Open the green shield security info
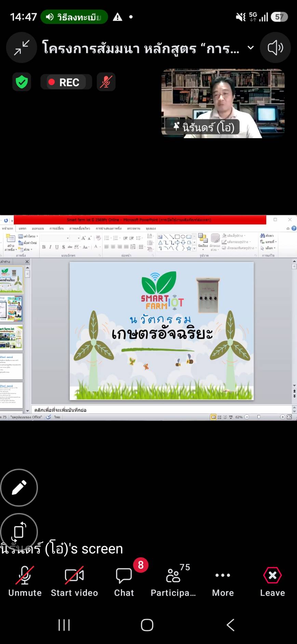The width and height of the screenshot is (297, 644). 22,82
